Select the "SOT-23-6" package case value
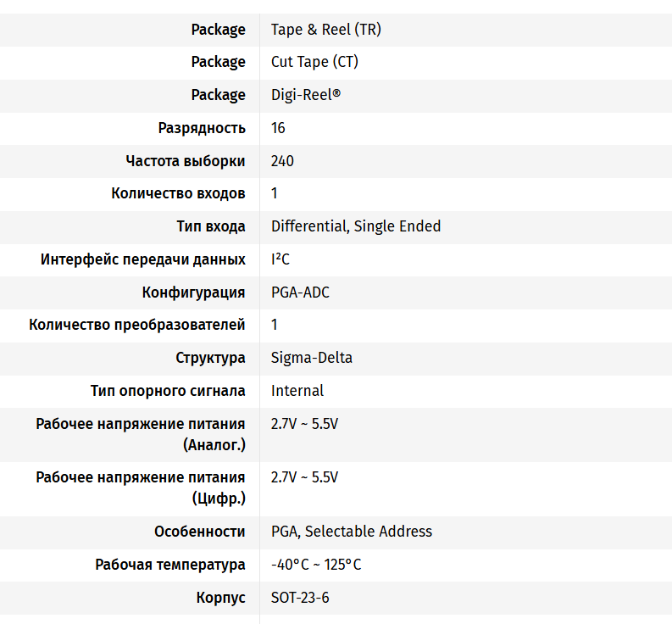Viewport: 672px width, 624px height. [300, 598]
